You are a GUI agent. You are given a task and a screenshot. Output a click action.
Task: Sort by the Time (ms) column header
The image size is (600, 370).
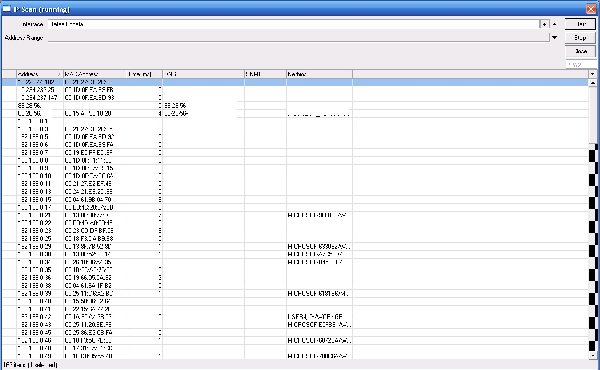click(145, 74)
